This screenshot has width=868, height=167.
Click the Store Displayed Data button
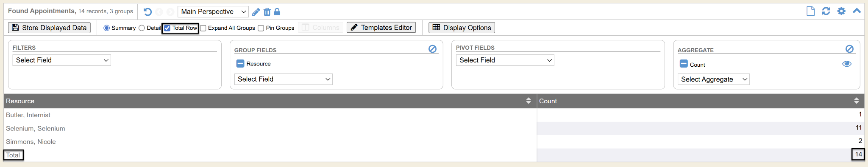[x=49, y=28]
